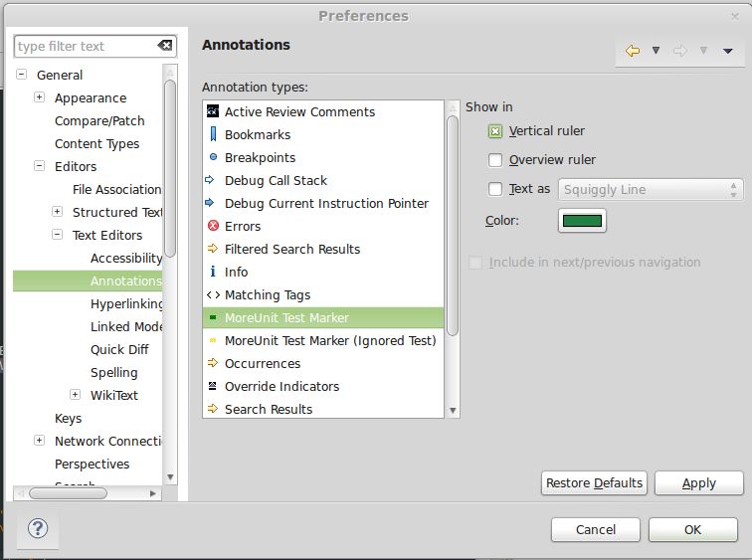The image size is (752, 560).
Task: Click the red Errors icon
Action: 213,226
